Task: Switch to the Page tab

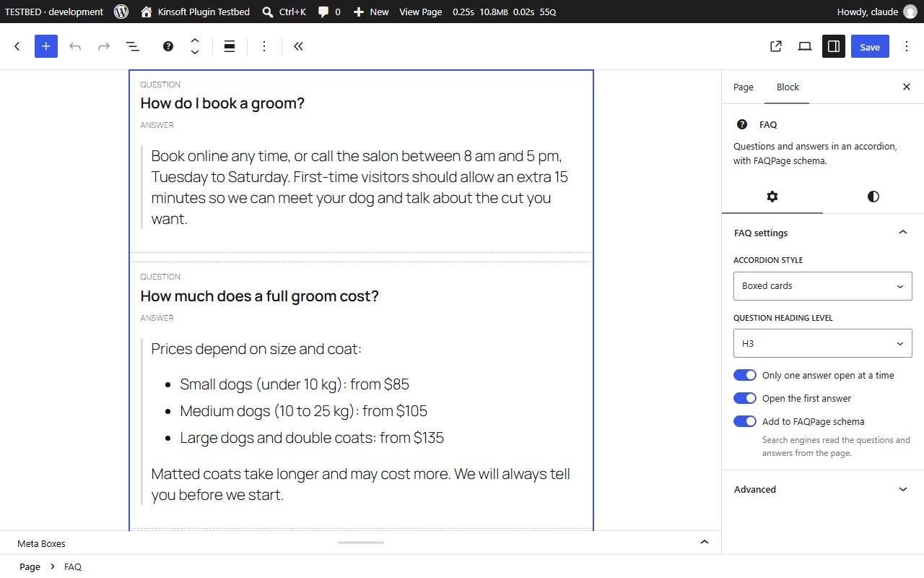Action: click(744, 87)
